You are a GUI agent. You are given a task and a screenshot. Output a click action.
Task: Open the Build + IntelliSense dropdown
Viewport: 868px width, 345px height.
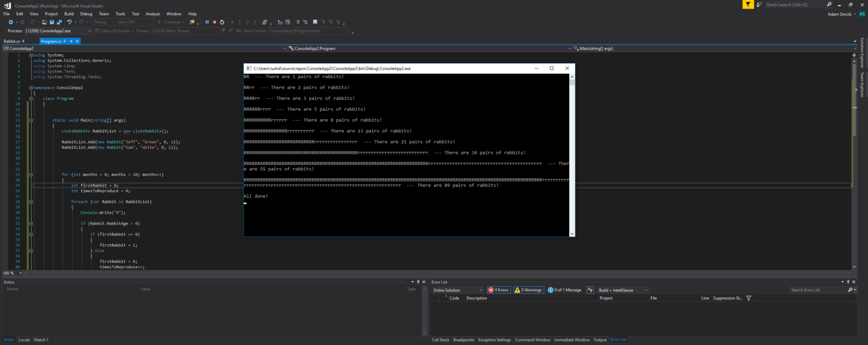click(623, 290)
